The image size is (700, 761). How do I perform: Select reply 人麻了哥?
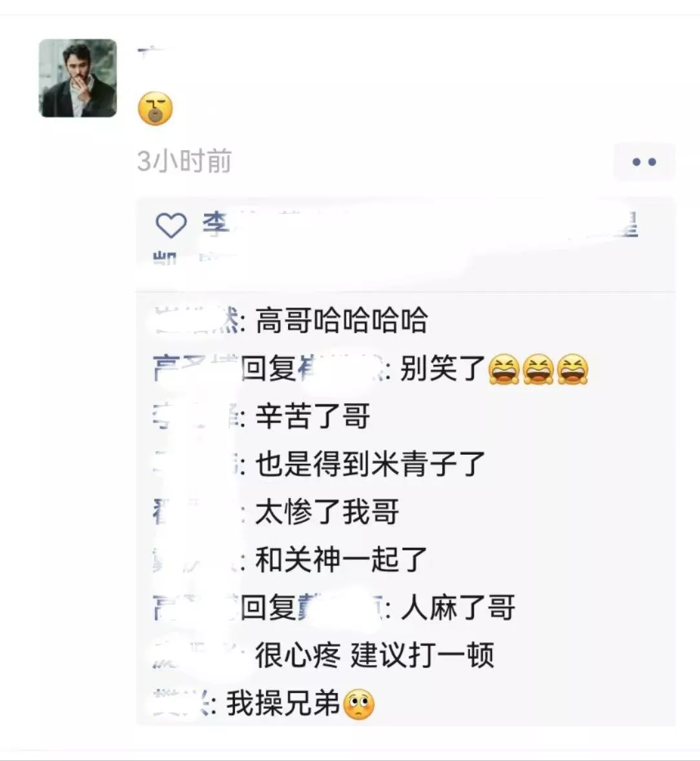coord(458,607)
